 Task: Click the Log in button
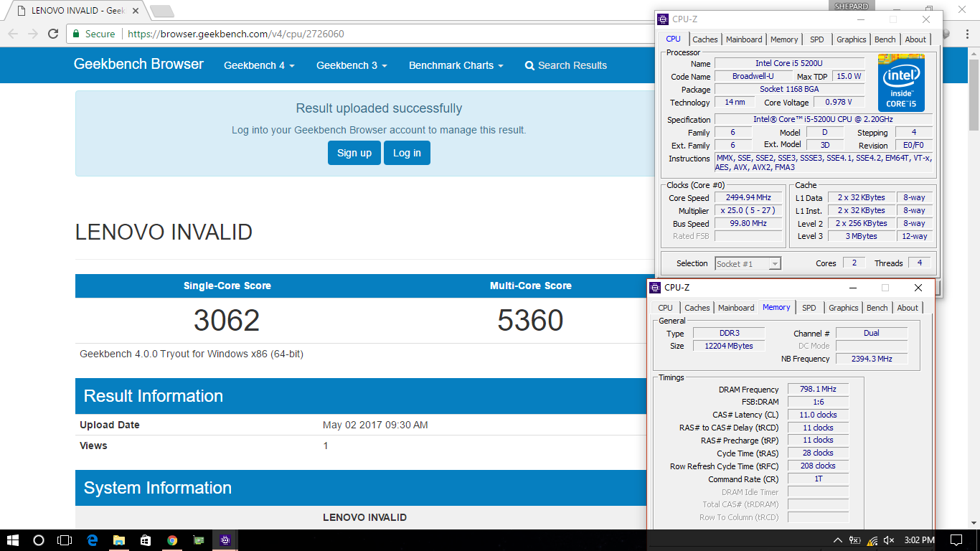tap(407, 153)
